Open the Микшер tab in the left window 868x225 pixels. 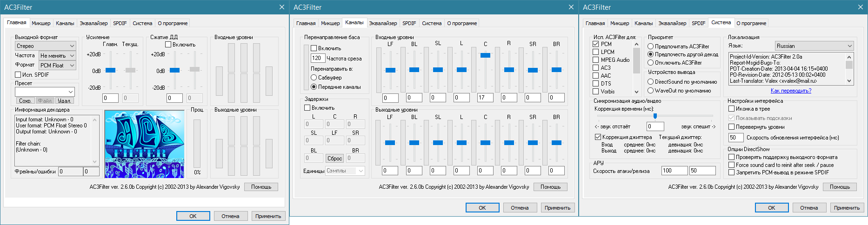[41, 23]
